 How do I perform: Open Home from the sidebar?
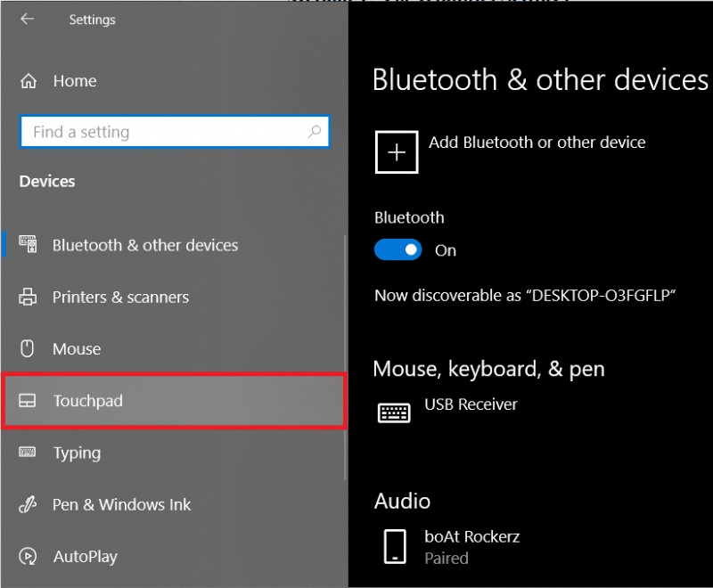pos(74,81)
